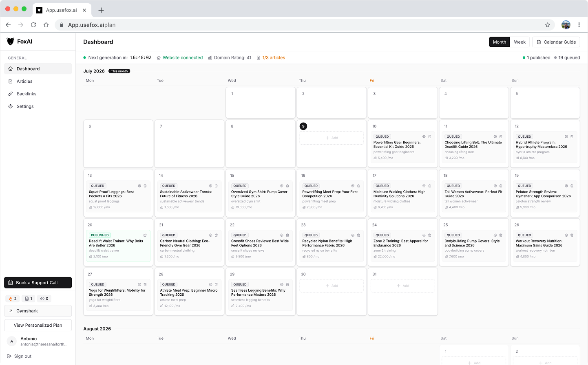Image resolution: width=588 pixels, height=365 pixels.
Task: Open a new browser tab
Action: 101,10
